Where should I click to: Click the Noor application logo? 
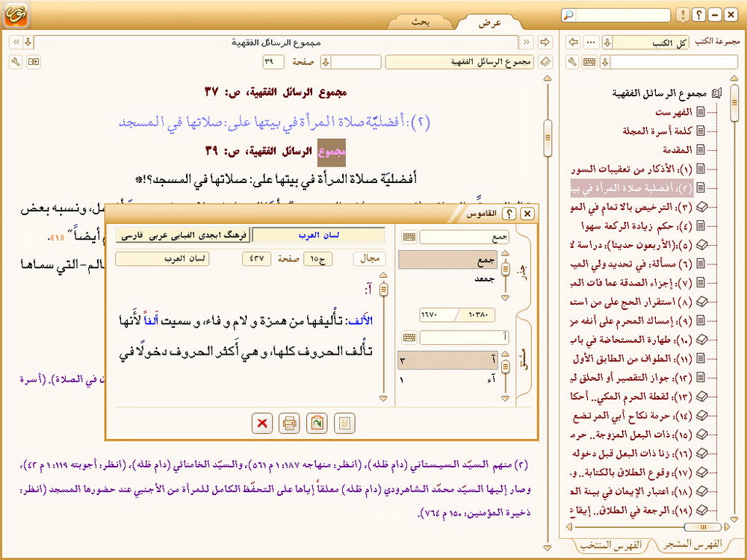tap(16, 15)
